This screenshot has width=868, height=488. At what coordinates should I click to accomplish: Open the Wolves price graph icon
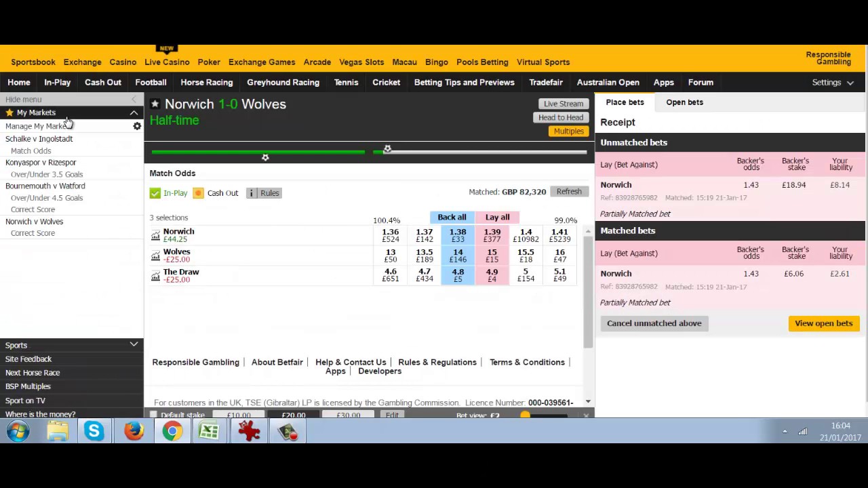[155, 256]
